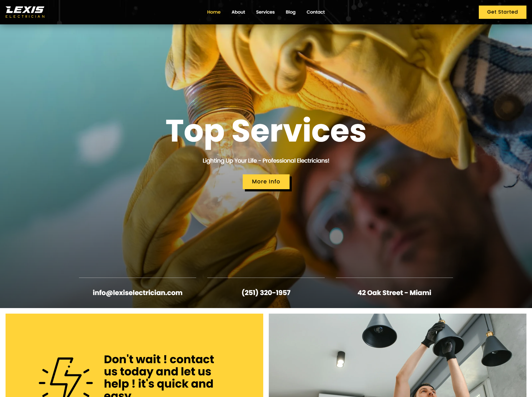Click the info@lexiselectrician.com email address
Image resolution: width=532 pixels, height=397 pixels.
(137, 293)
